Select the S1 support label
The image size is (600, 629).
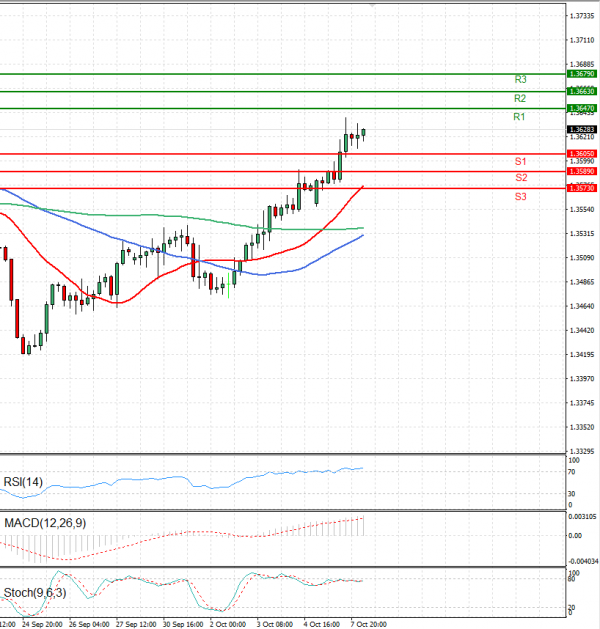[x=520, y=161]
